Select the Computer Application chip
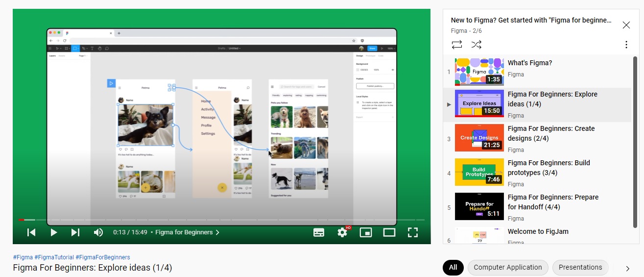 508,267
